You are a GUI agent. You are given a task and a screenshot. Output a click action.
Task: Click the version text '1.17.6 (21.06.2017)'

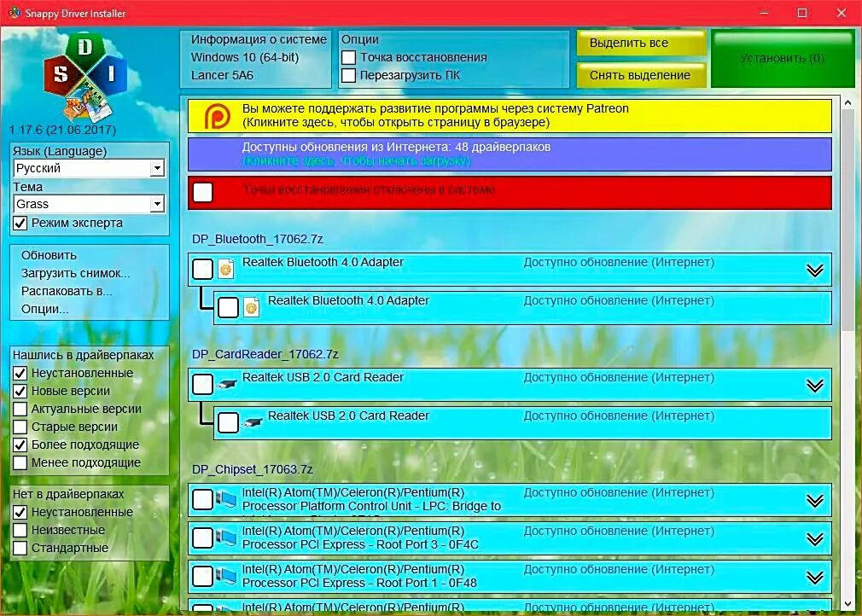point(62,131)
